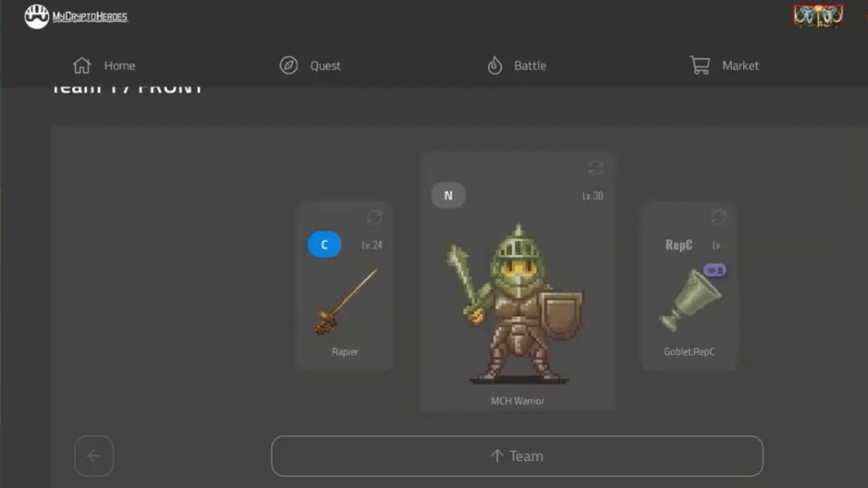Click the swap icon on the Goblet.RepC card
Screen dimensions: 868x488
point(718,217)
